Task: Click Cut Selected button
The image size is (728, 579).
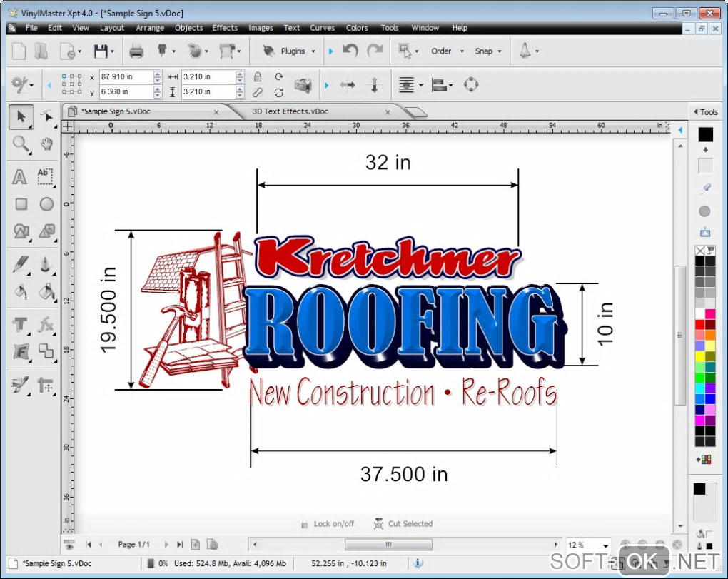Action: tap(403, 524)
